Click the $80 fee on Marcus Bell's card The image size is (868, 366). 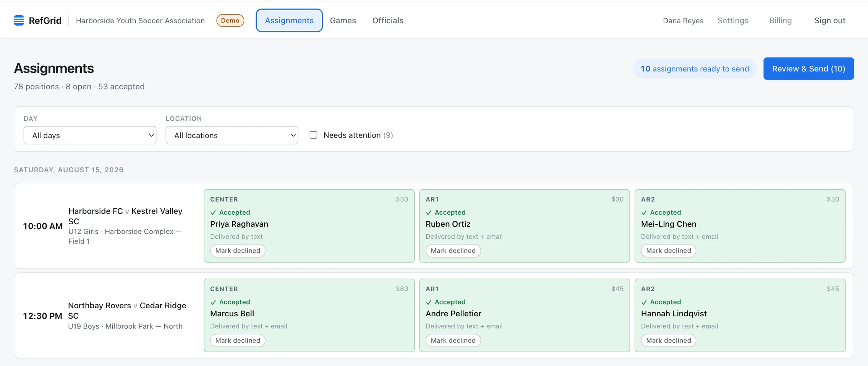[402, 289]
